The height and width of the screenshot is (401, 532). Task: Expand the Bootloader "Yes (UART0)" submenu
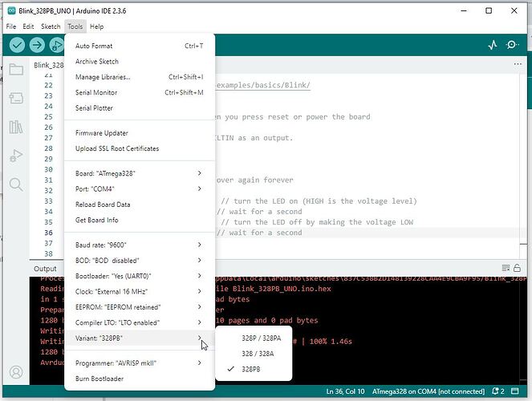click(140, 276)
